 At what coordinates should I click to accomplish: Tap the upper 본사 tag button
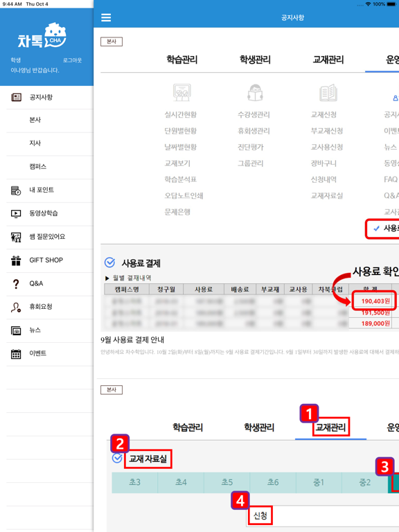tap(112, 42)
